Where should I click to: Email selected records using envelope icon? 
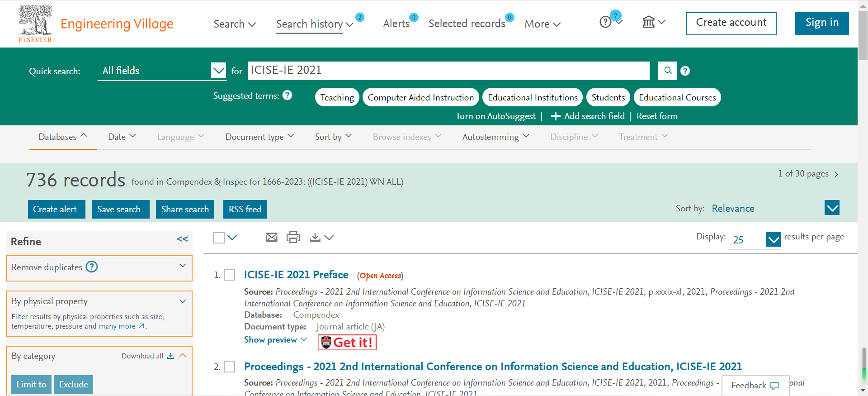click(272, 237)
